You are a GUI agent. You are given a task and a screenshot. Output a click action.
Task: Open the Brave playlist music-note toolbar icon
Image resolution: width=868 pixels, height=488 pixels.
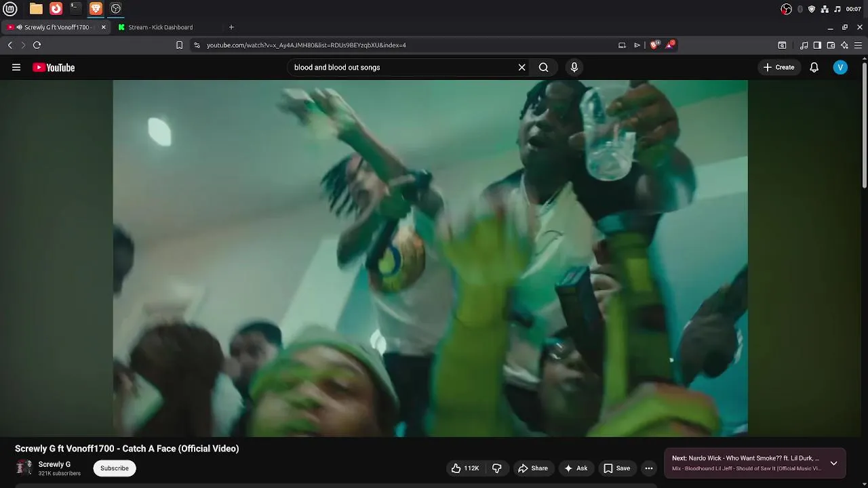click(x=804, y=45)
